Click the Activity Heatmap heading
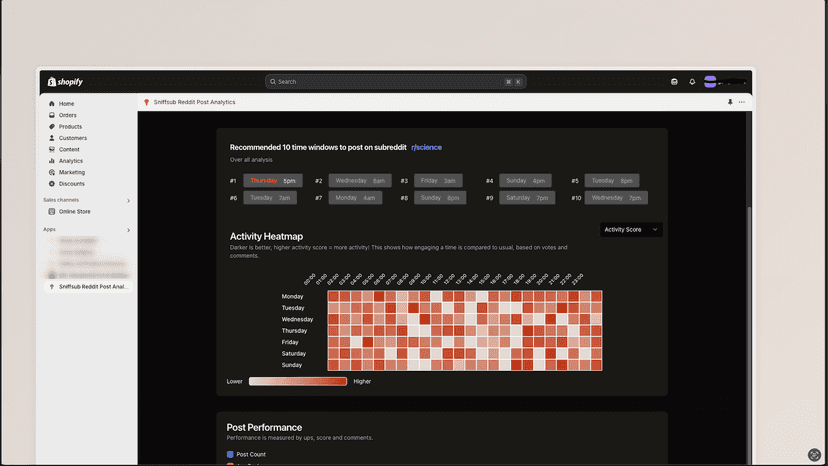This screenshot has width=828, height=466. coord(266,237)
